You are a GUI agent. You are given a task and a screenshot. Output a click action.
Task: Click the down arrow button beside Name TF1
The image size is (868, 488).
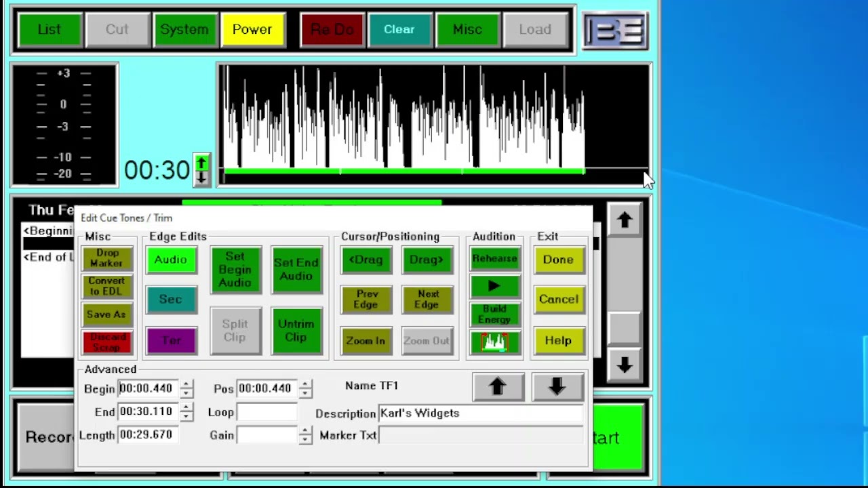[x=557, y=386]
